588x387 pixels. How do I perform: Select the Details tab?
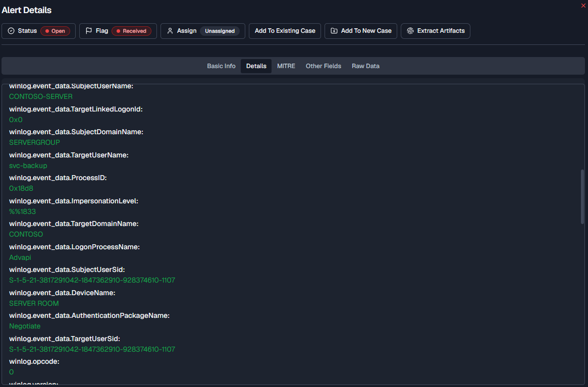click(256, 66)
